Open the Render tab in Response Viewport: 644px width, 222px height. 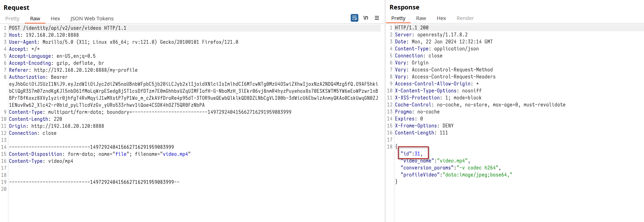click(x=465, y=18)
